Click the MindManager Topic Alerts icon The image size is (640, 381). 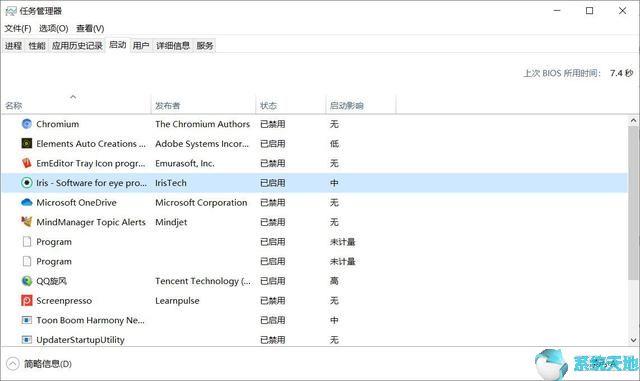point(27,222)
